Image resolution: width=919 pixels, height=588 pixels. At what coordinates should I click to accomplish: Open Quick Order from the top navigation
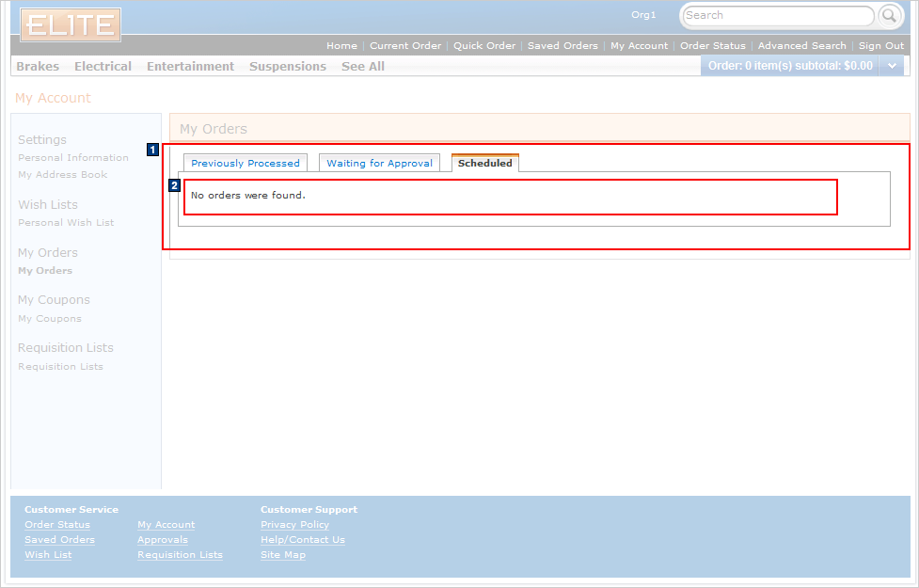click(x=483, y=45)
